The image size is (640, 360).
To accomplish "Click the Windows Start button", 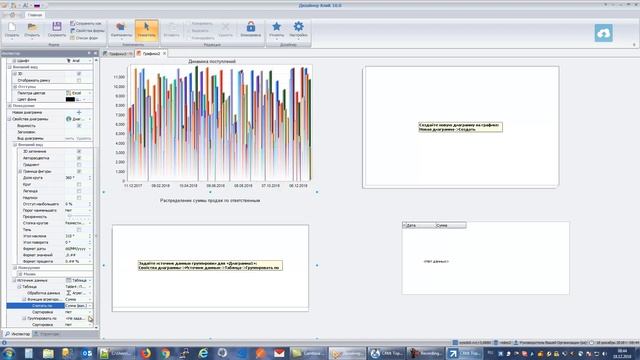I will coord(9,353).
